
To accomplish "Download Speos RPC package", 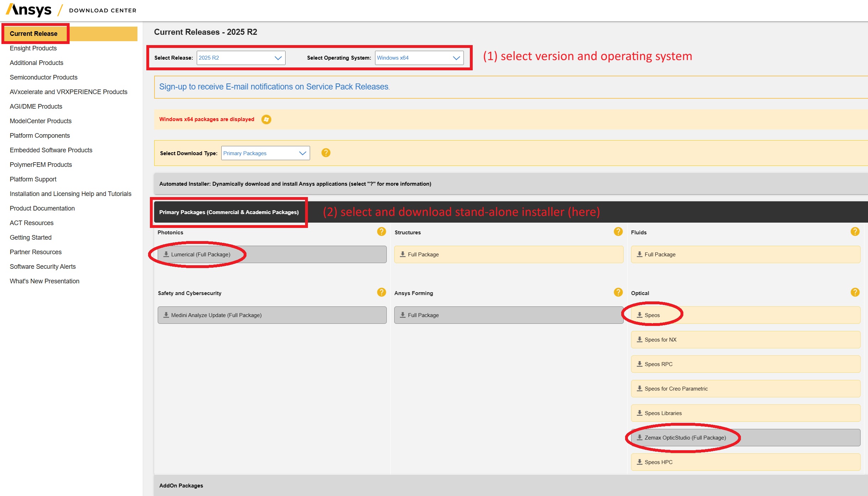I will click(x=745, y=364).
